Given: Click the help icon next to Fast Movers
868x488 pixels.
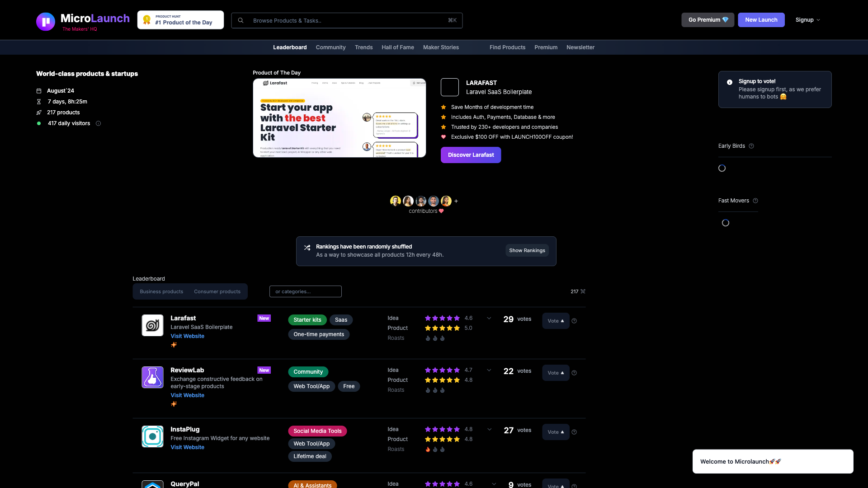Looking at the screenshot, I should [x=755, y=201].
